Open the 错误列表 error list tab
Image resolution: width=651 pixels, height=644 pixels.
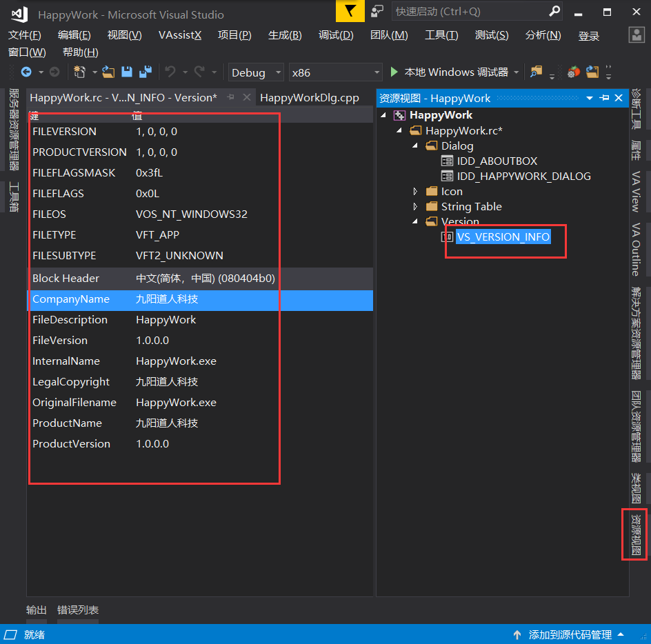78,610
